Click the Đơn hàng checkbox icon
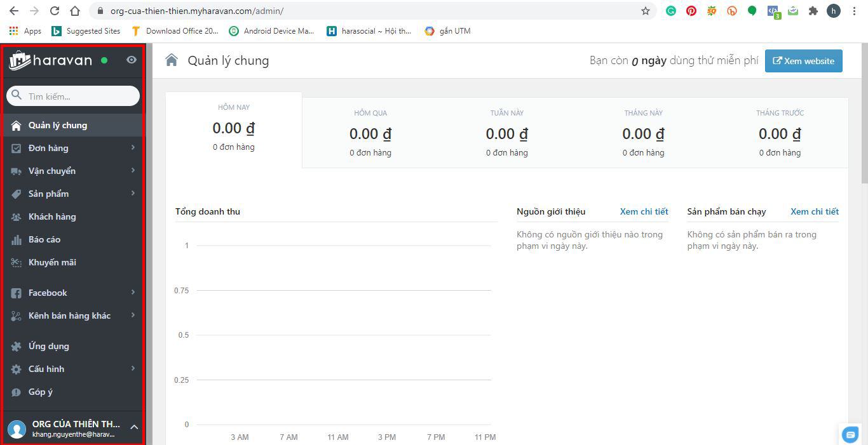The width and height of the screenshot is (868, 445). click(x=17, y=148)
